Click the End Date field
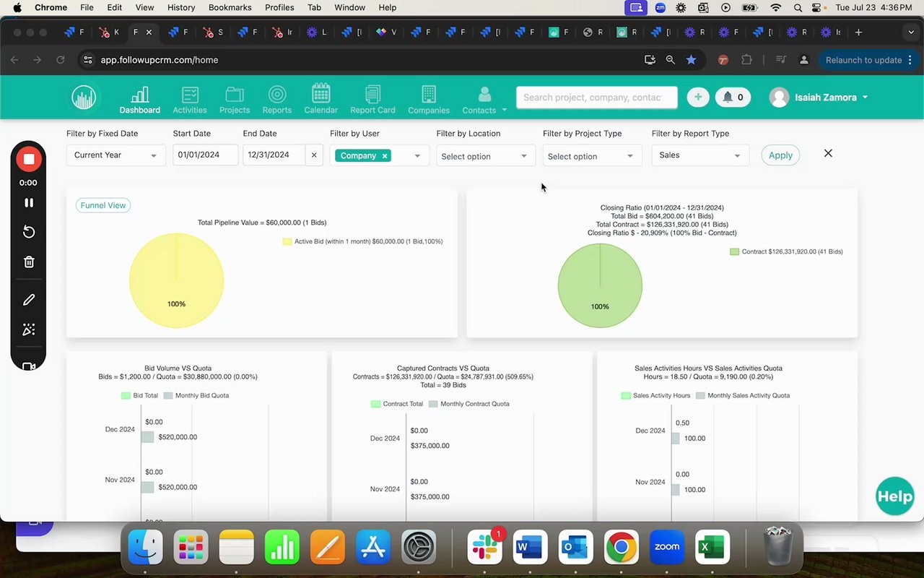The image size is (924, 578). [x=274, y=155]
